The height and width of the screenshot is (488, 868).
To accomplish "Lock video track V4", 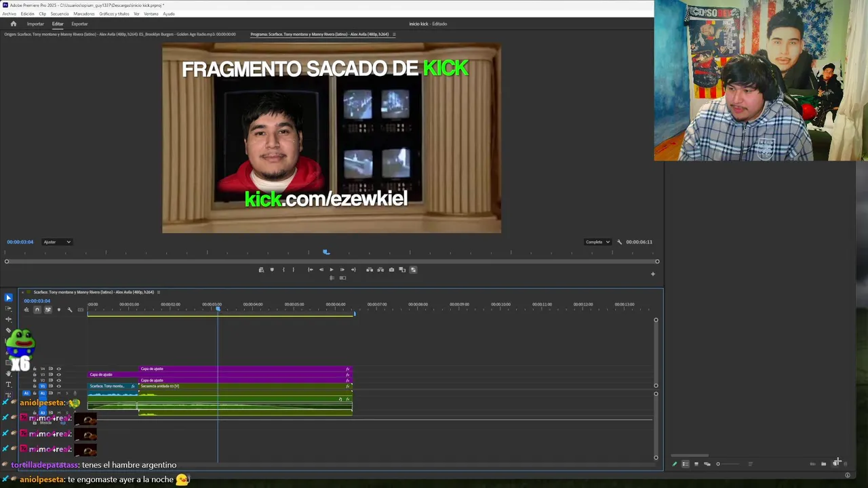I will pyautogui.click(x=35, y=369).
